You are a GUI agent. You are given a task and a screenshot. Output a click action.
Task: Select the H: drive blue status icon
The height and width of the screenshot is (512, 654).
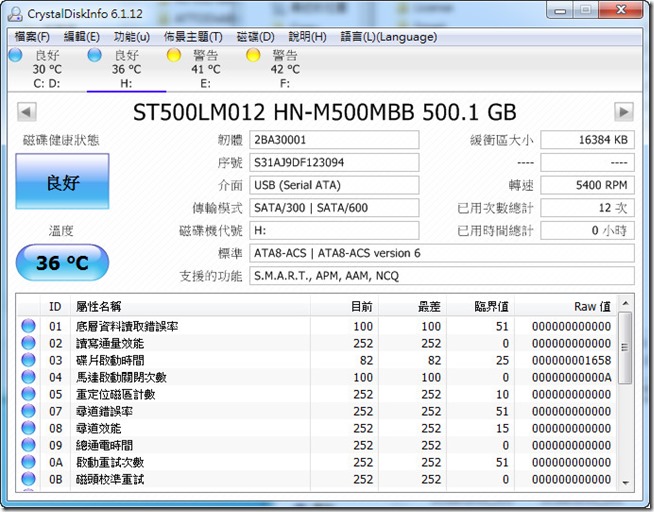coord(95,55)
